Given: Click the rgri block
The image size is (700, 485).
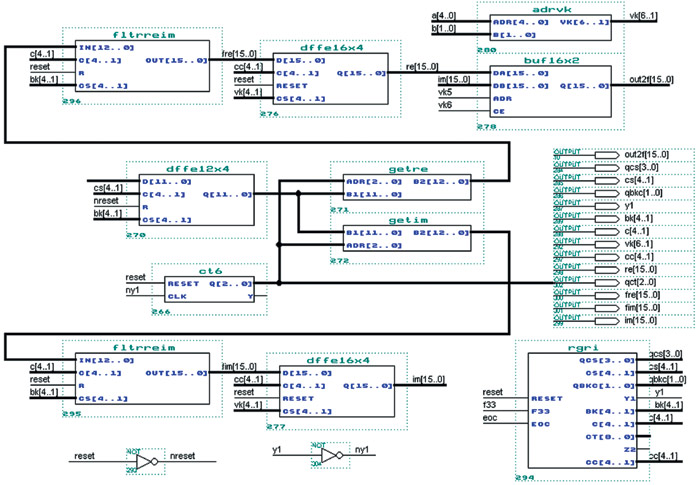Looking at the screenshot, I should 582,410.
